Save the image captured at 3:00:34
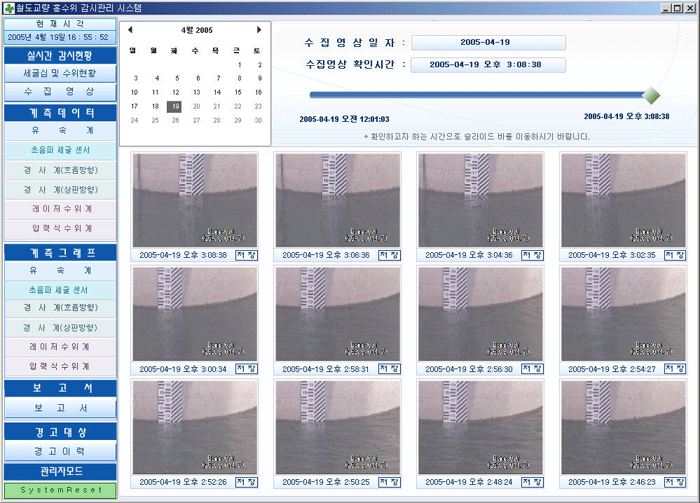 coord(247,369)
